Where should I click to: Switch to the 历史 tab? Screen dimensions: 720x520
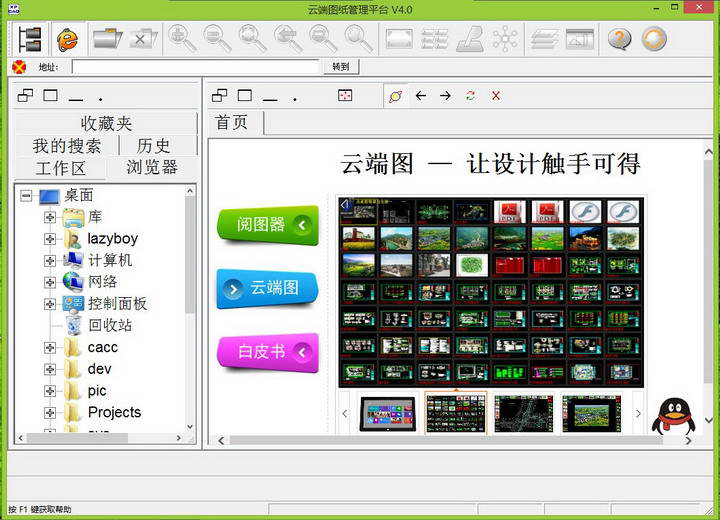[x=154, y=146]
